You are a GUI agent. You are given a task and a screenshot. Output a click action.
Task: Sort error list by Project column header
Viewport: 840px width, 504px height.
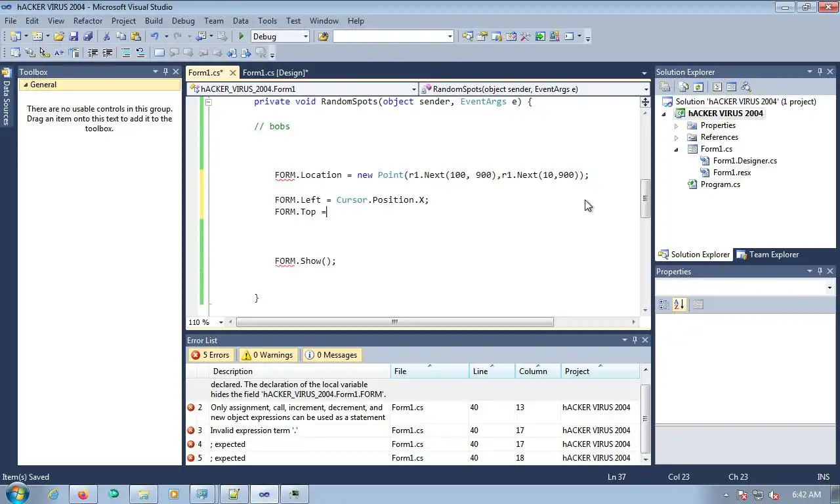point(600,371)
